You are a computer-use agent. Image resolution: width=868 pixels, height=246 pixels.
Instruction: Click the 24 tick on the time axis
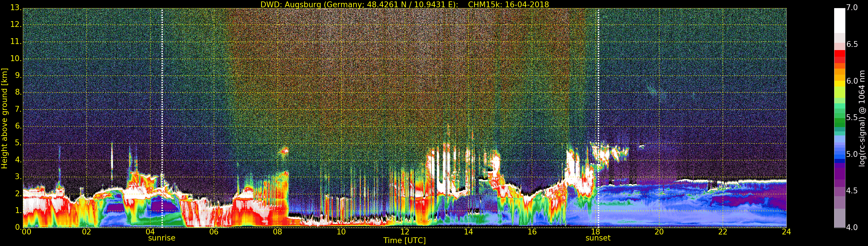(x=786, y=232)
